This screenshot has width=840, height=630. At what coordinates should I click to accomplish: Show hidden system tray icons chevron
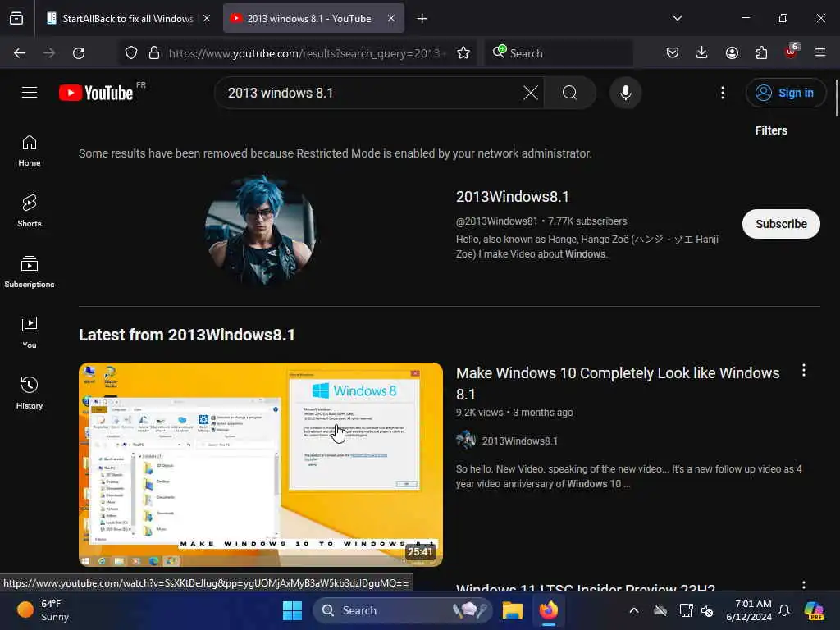point(634,610)
